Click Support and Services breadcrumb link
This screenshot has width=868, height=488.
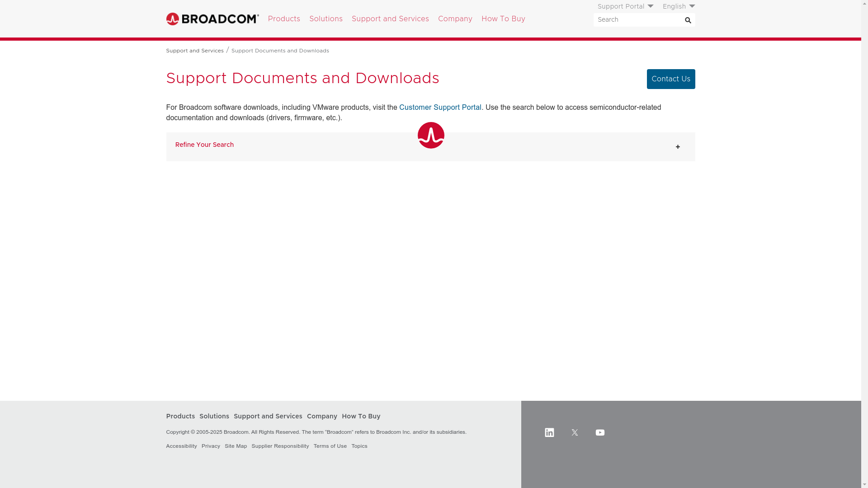(x=195, y=51)
